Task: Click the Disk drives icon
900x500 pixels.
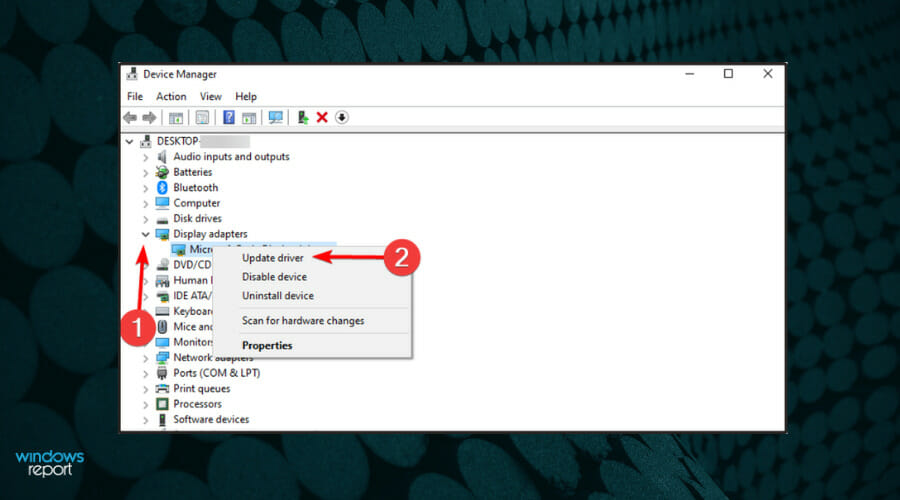Action: click(x=162, y=219)
